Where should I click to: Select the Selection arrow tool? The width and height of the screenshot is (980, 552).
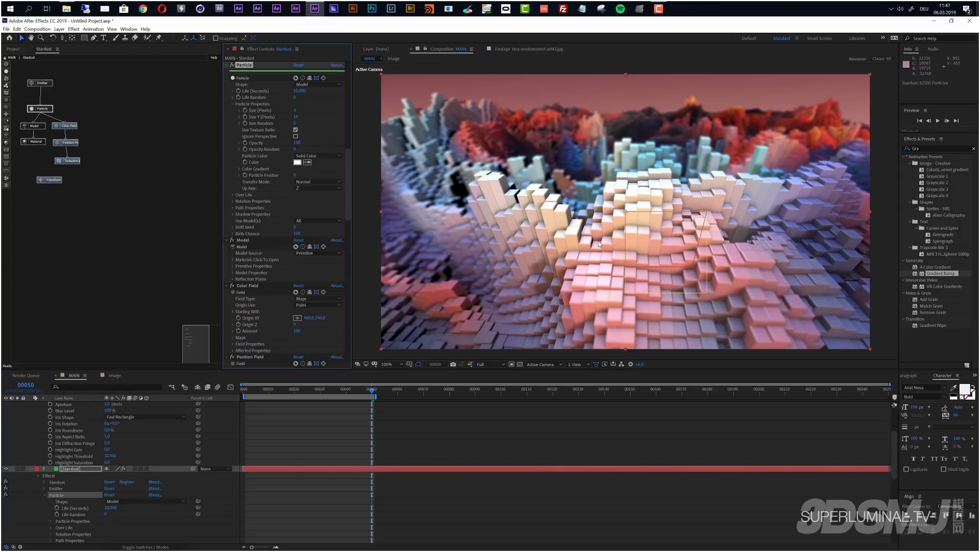click(22, 38)
